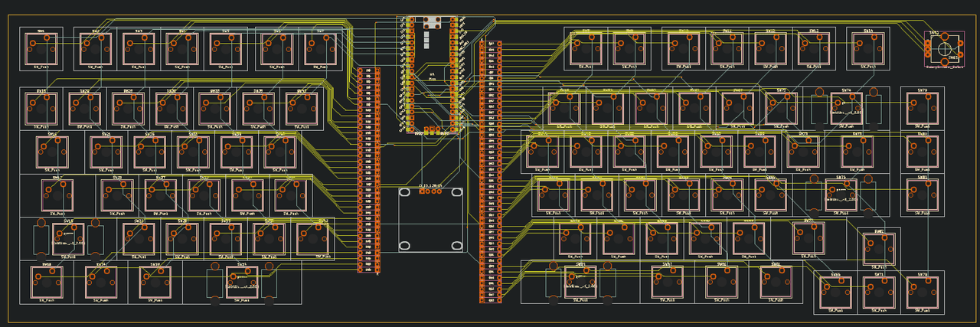The height and width of the screenshot is (327, 980).
Task: Select the rotary encoder footprint
Action: click(x=943, y=49)
